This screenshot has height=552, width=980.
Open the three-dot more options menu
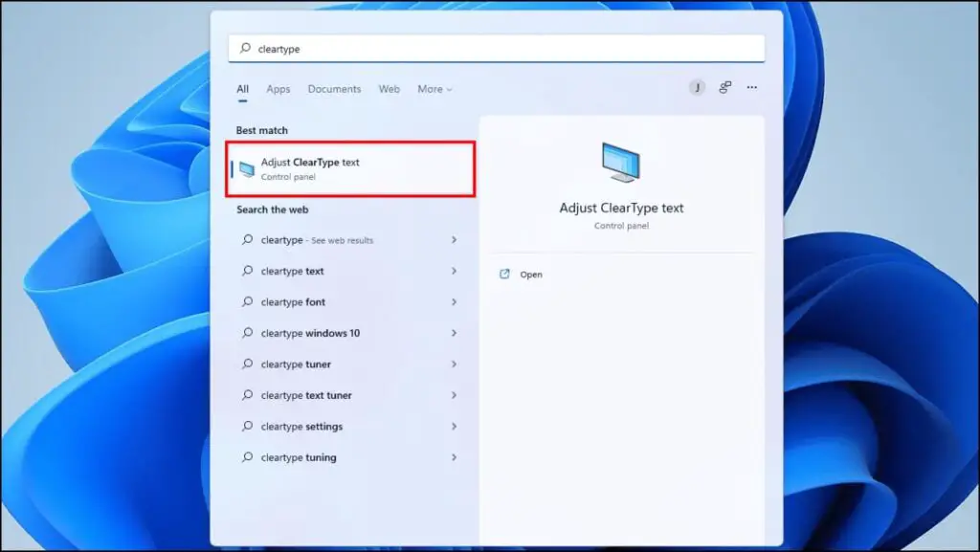click(x=752, y=87)
